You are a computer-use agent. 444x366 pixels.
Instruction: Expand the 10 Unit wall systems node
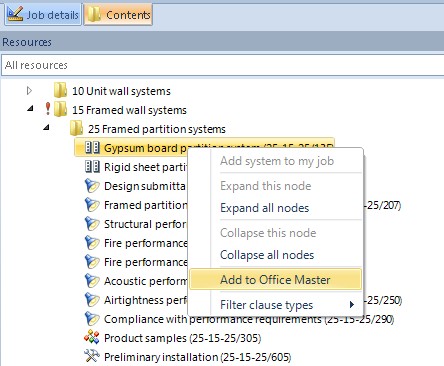coord(29,91)
